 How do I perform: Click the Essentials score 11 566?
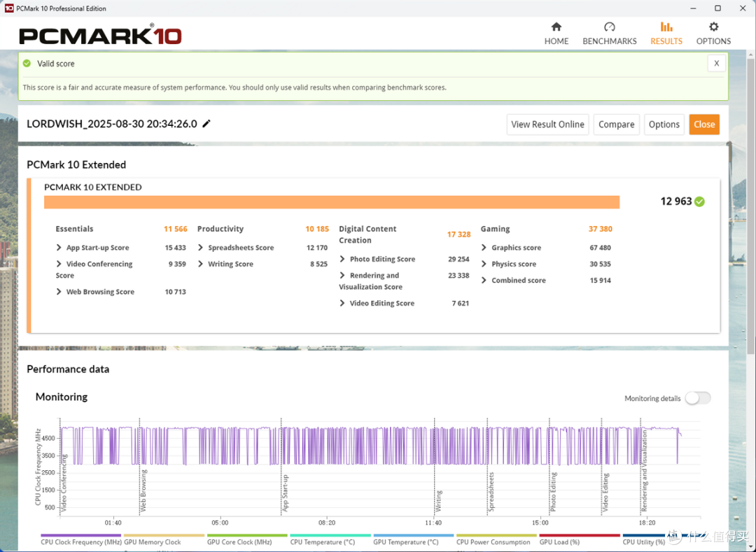(x=176, y=229)
